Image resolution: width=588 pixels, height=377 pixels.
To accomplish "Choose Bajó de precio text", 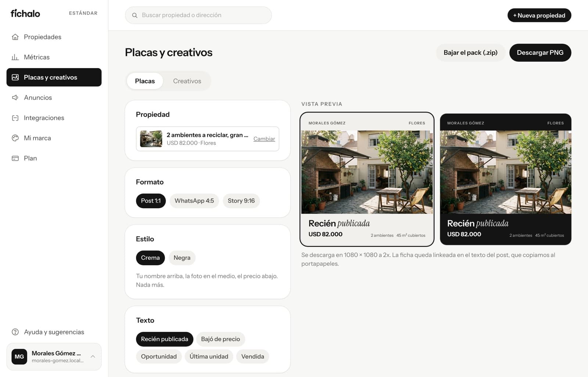I will [x=220, y=339].
